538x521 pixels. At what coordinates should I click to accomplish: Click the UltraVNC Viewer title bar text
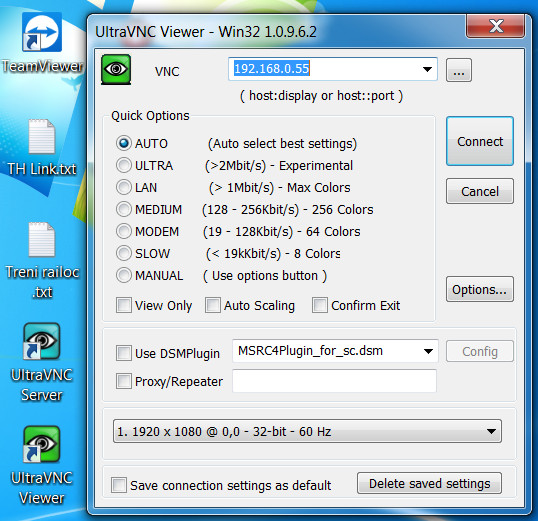[x=206, y=32]
